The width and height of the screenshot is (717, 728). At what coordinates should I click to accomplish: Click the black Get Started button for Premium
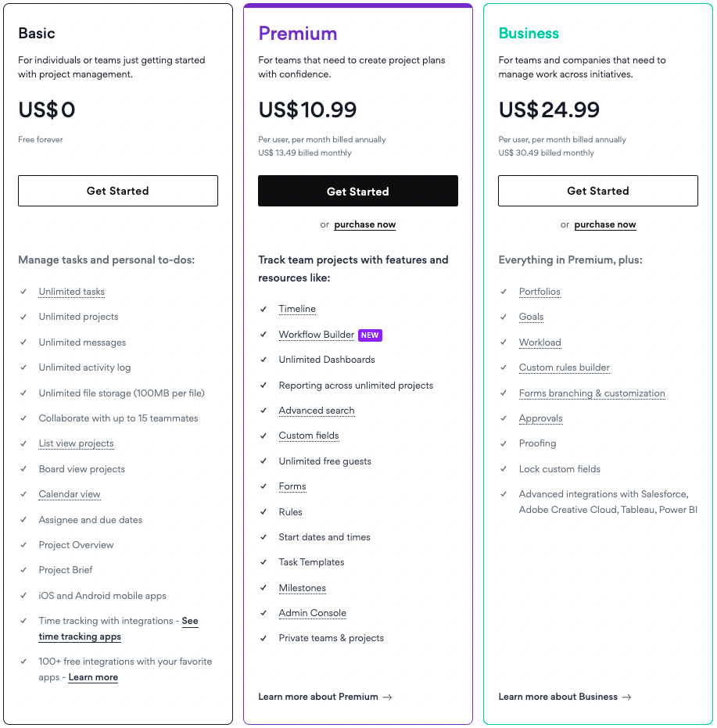pyautogui.click(x=358, y=191)
